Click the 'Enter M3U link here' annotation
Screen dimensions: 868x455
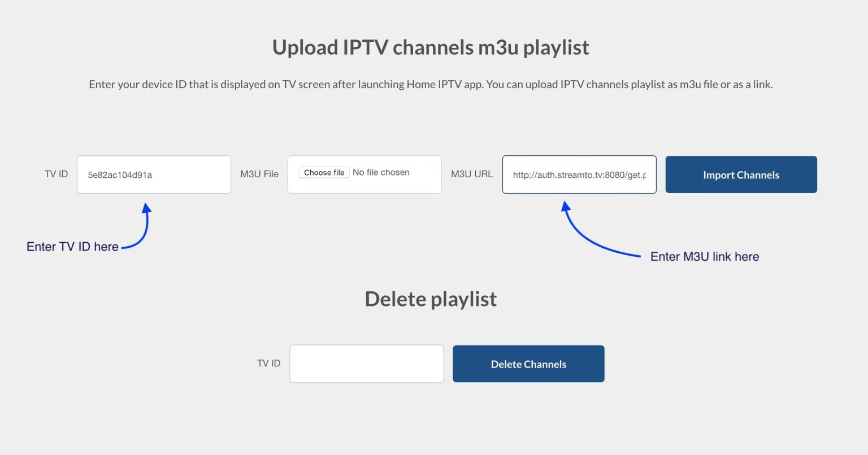(705, 257)
